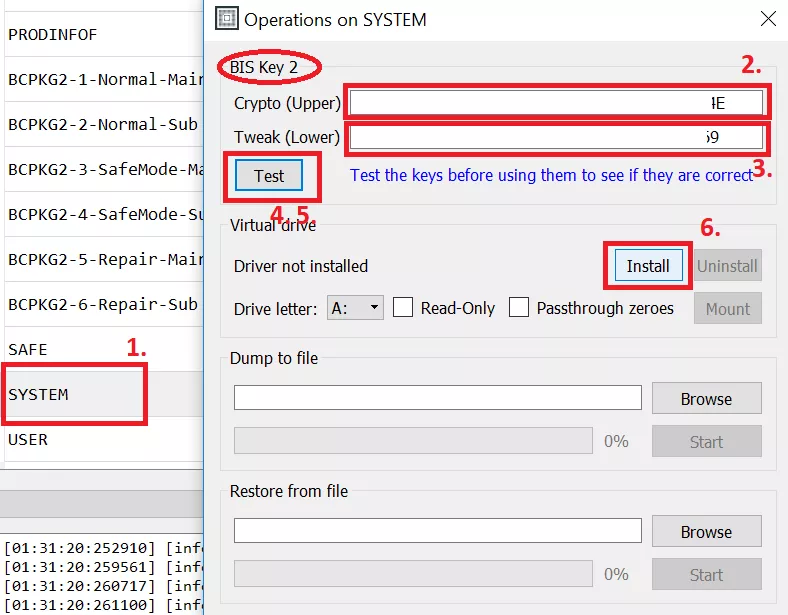Focus the Tweak (Lower) key field

point(556,137)
